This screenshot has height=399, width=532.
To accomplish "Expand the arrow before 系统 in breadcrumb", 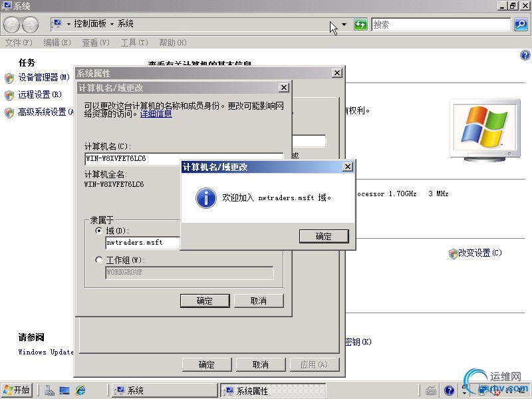I will [x=112, y=24].
